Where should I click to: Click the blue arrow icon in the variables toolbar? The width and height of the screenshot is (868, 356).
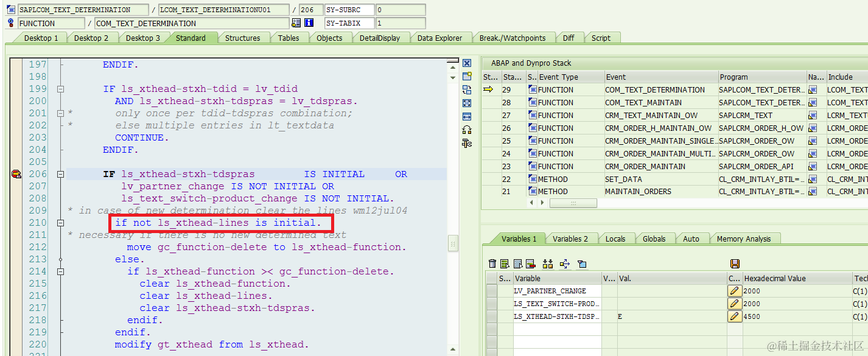click(564, 264)
